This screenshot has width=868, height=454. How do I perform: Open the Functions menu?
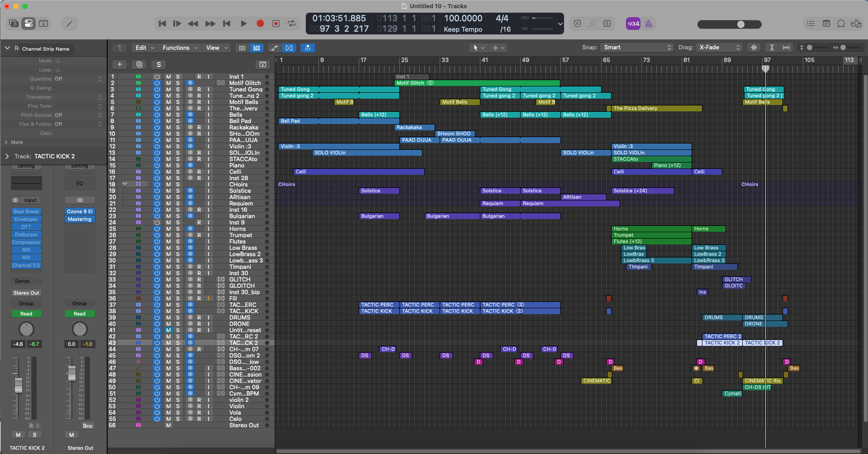[x=180, y=48]
